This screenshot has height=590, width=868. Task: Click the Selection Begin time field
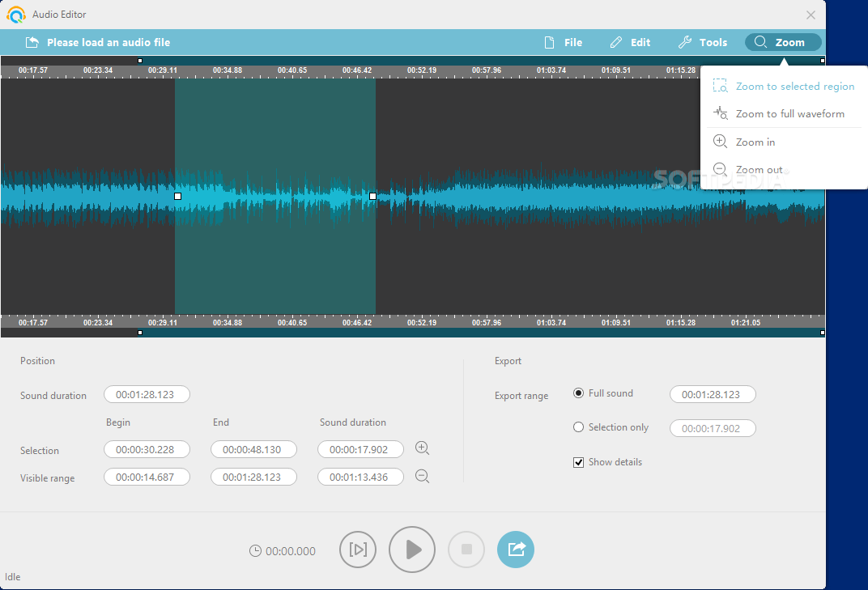147,450
